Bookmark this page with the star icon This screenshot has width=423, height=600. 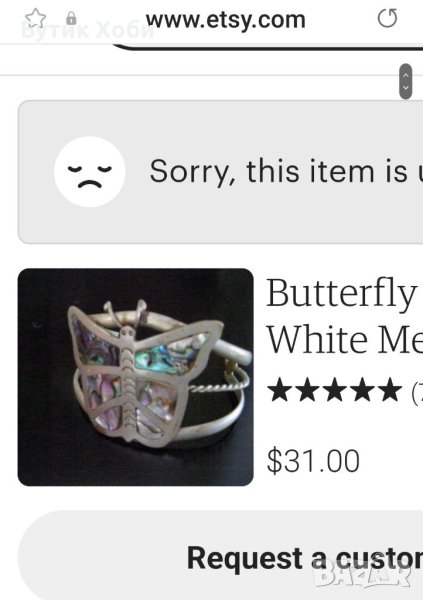click(35, 18)
